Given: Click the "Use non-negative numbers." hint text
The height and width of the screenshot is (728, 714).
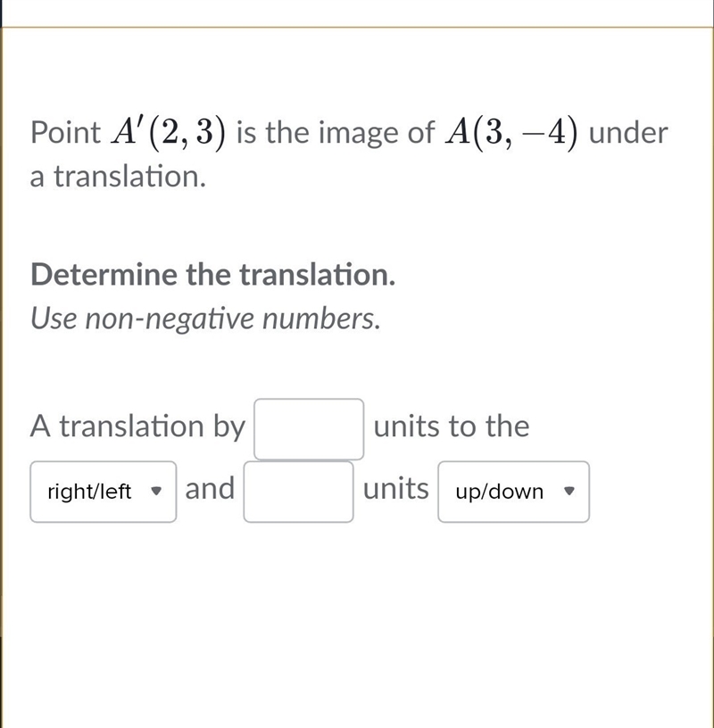Looking at the screenshot, I should click(205, 319).
